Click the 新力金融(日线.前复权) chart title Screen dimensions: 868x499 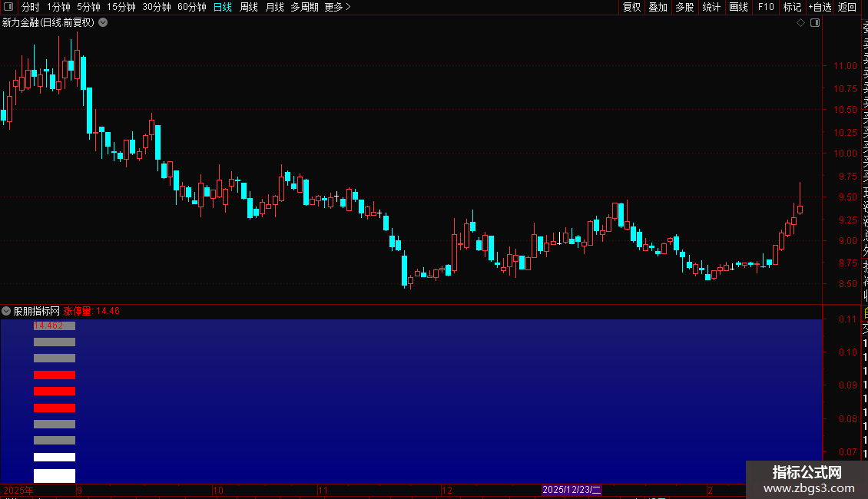pyautogui.click(x=48, y=23)
